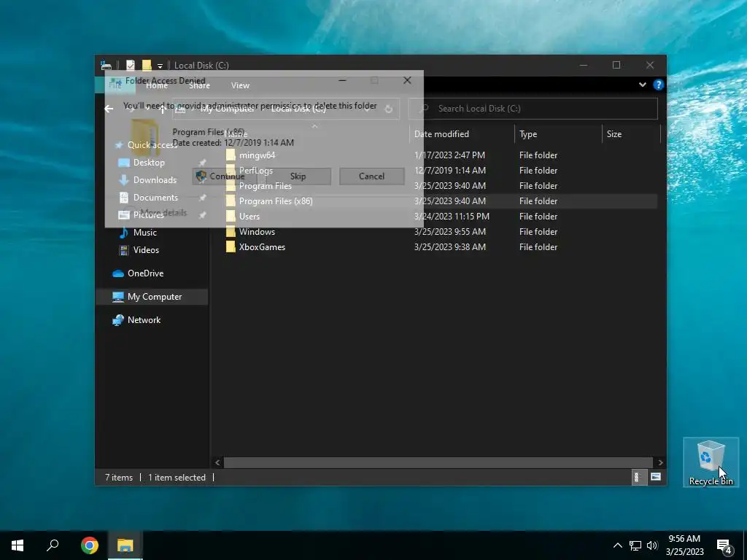Open volume control in system tray
The width and height of the screenshot is (747, 560).
click(x=651, y=545)
